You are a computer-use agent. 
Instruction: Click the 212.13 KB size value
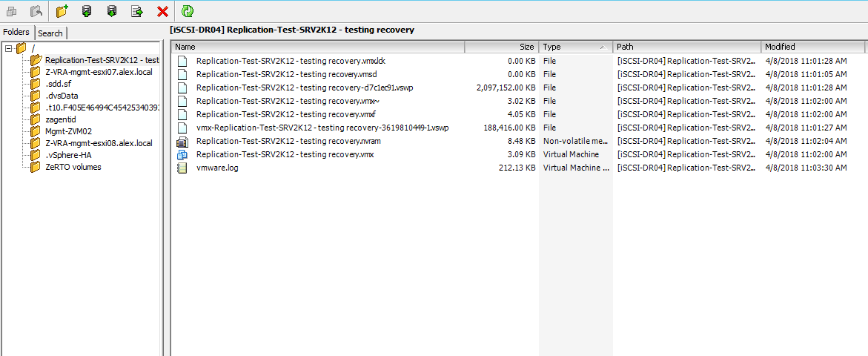tap(517, 168)
